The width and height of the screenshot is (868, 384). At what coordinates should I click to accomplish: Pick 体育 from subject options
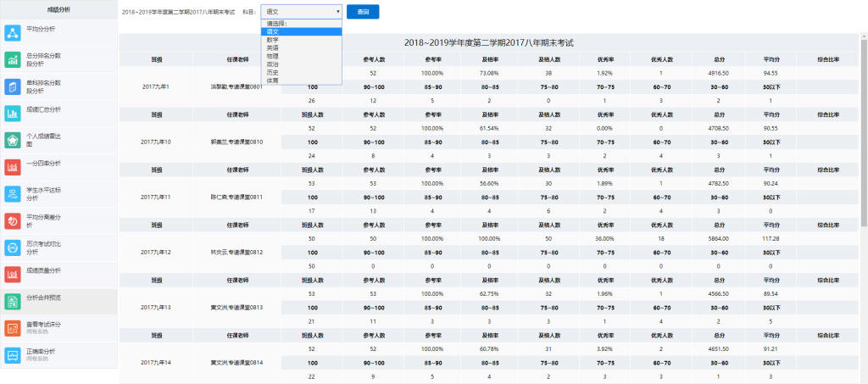pyautogui.click(x=272, y=81)
